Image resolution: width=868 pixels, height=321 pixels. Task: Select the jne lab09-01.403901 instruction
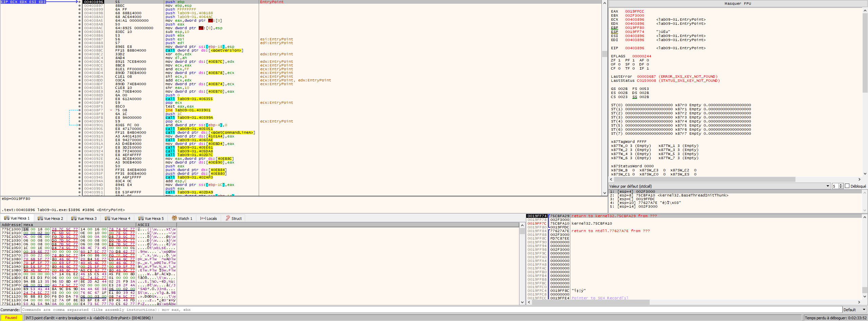click(188, 110)
